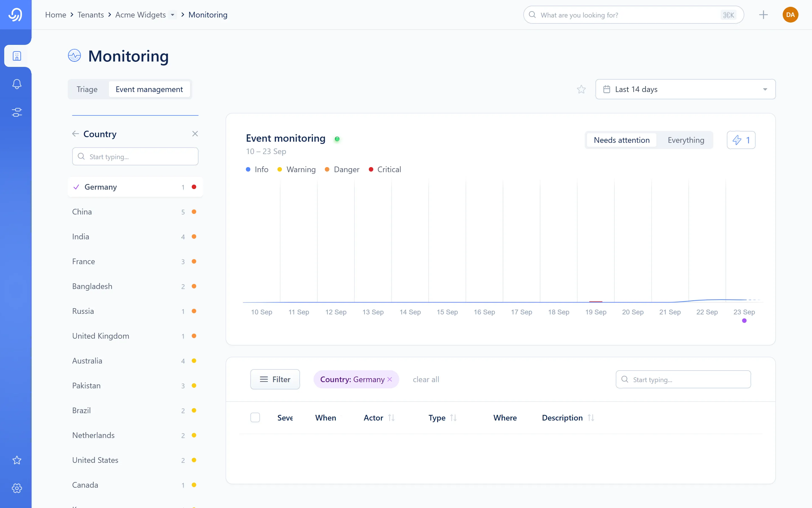Select United Kingdom in country list

tap(135, 336)
